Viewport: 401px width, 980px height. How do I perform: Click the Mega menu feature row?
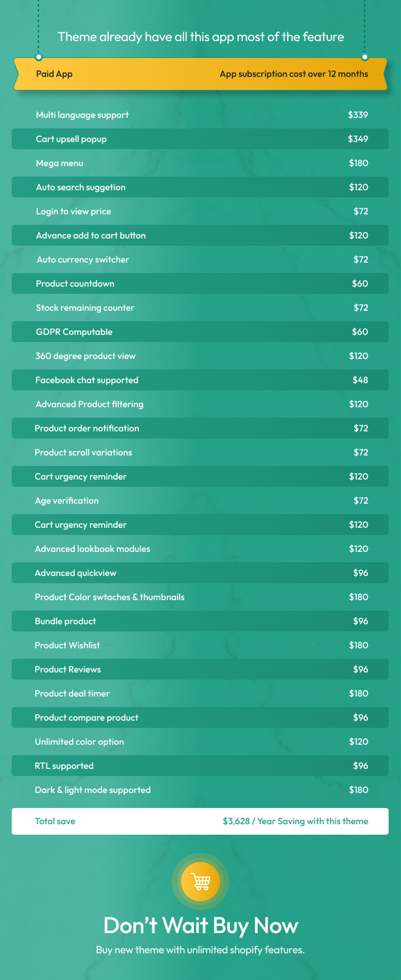[x=200, y=163]
